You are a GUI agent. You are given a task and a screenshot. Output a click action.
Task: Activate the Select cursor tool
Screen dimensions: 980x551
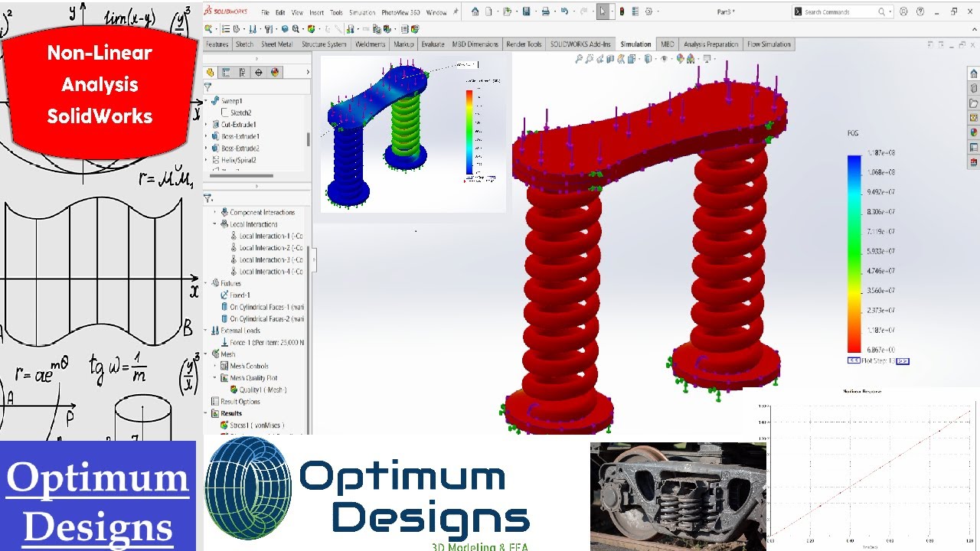[x=603, y=11]
